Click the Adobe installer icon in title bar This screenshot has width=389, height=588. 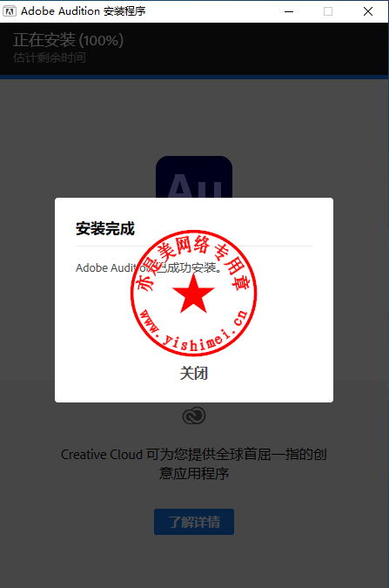point(10,11)
